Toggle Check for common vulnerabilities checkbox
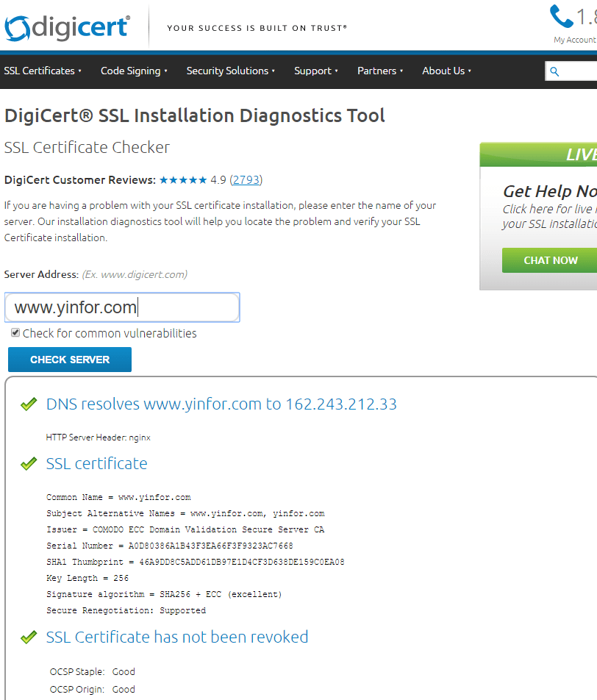 point(15,333)
